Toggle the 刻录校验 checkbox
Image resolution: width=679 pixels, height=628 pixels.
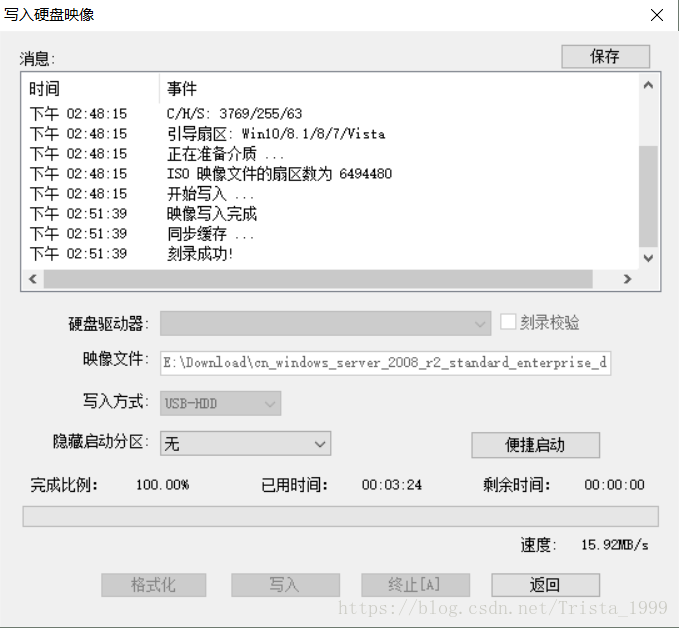508,322
